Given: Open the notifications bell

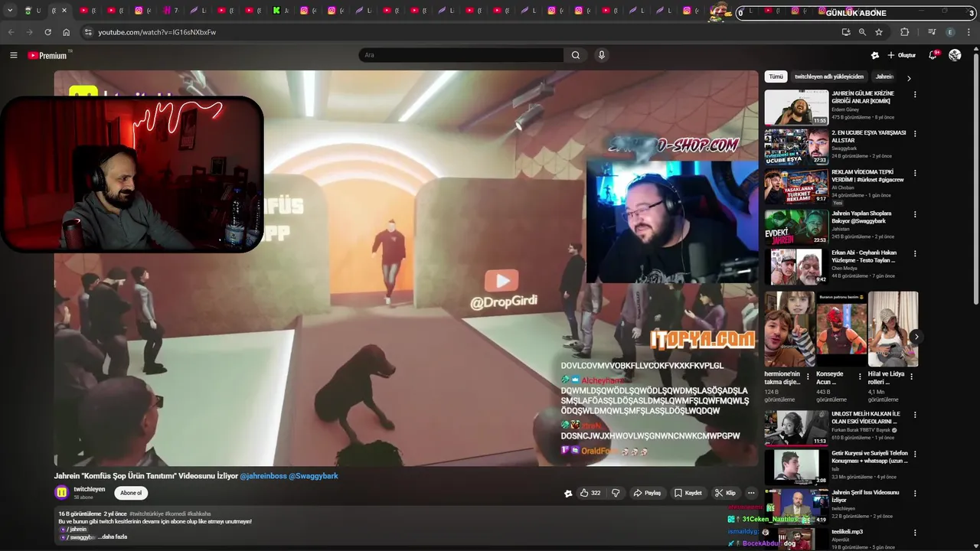Looking at the screenshot, I should point(933,55).
